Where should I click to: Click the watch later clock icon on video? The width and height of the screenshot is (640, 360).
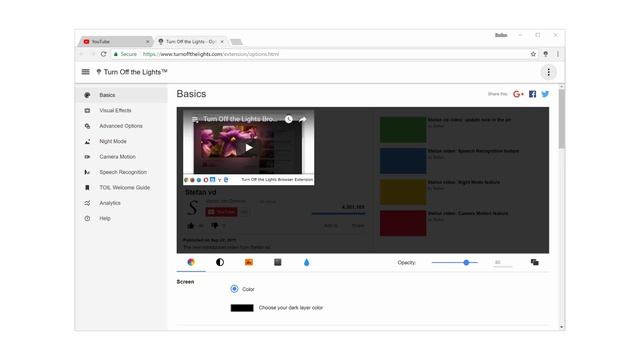(x=289, y=119)
